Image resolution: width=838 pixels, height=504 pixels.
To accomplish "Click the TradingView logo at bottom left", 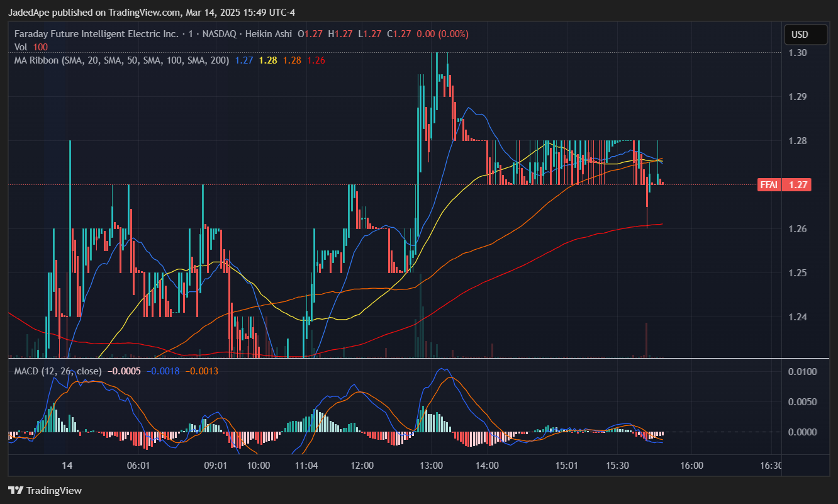I will (x=45, y=490).
